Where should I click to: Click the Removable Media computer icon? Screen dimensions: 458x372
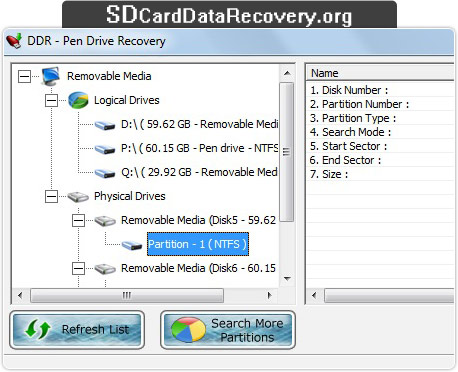[50, 76]
